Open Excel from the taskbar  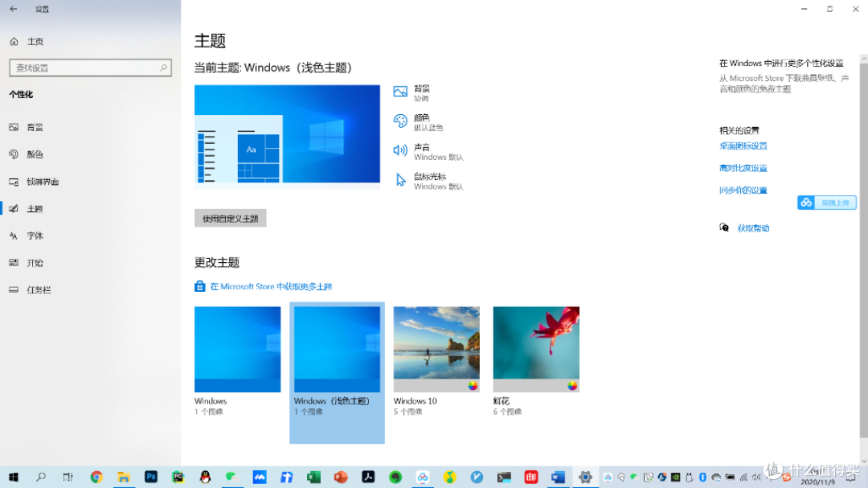point(313,477)
